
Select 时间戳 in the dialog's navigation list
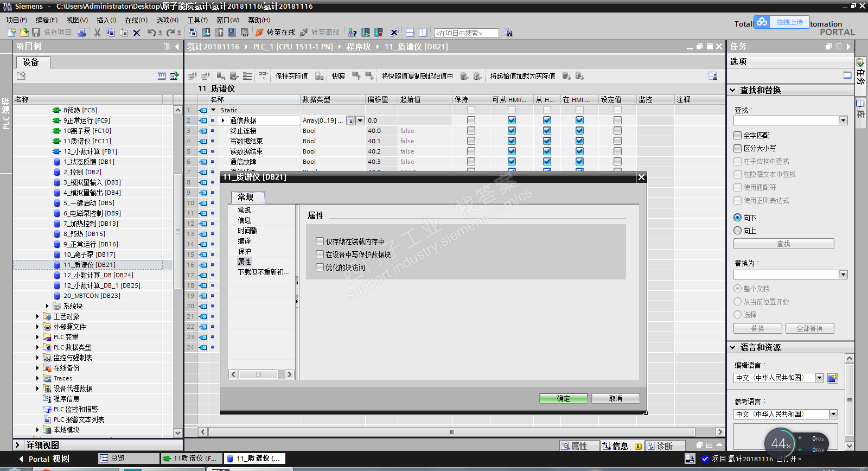(x=248, y=231)
